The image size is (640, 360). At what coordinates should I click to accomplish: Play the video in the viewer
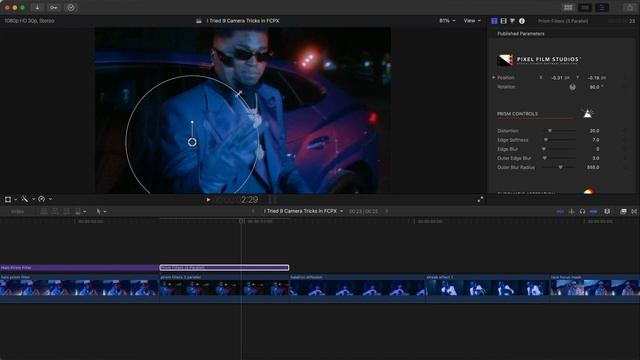click(208, 200)
